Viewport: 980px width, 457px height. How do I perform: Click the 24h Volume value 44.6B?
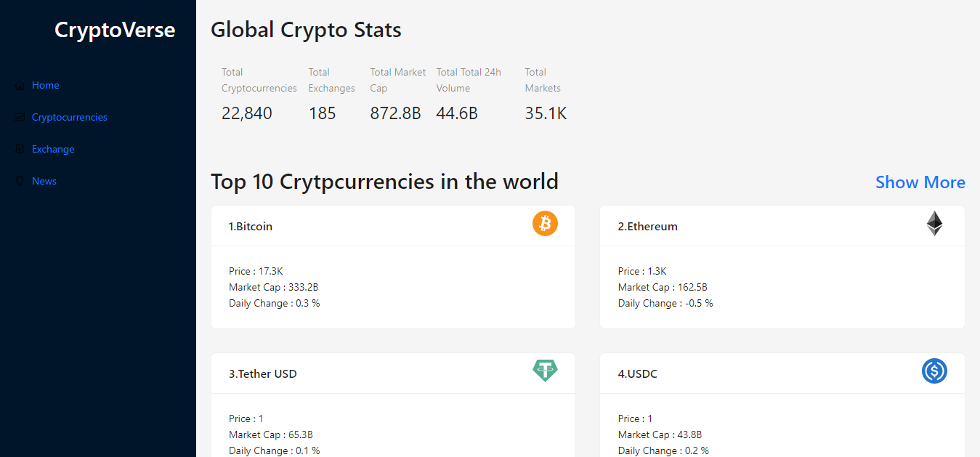coord(457,113)
